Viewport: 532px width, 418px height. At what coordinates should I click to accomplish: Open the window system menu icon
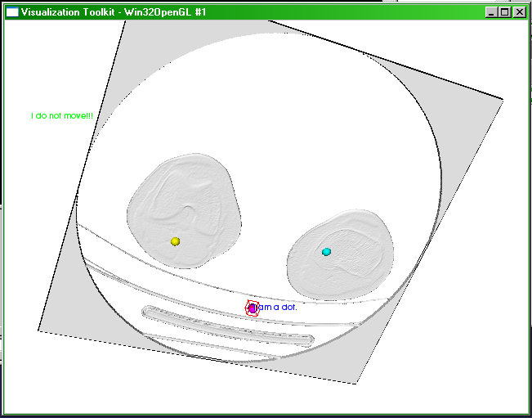tap(11, 12)
